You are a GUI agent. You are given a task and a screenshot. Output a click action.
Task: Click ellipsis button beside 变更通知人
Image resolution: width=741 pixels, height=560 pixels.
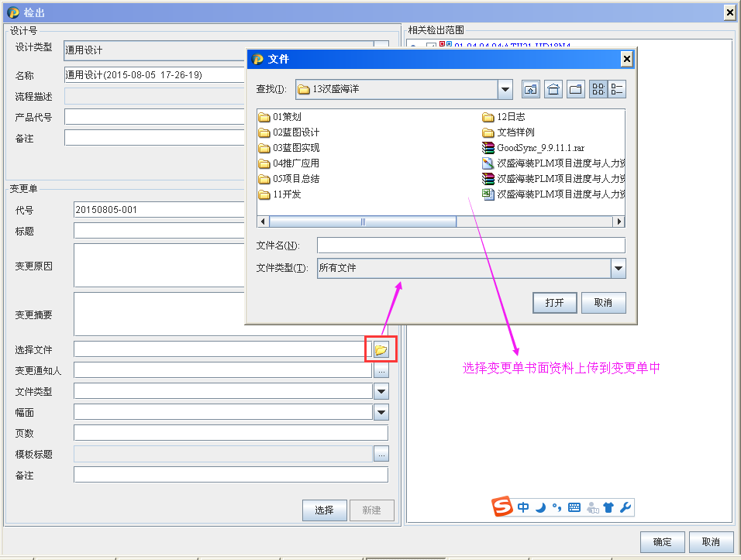[381, 370]
